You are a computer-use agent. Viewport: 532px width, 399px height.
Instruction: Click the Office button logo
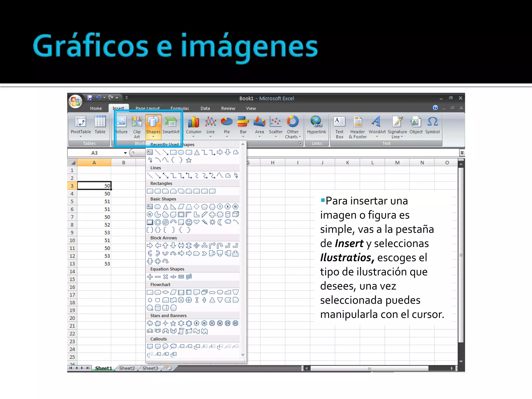[75, 101]
